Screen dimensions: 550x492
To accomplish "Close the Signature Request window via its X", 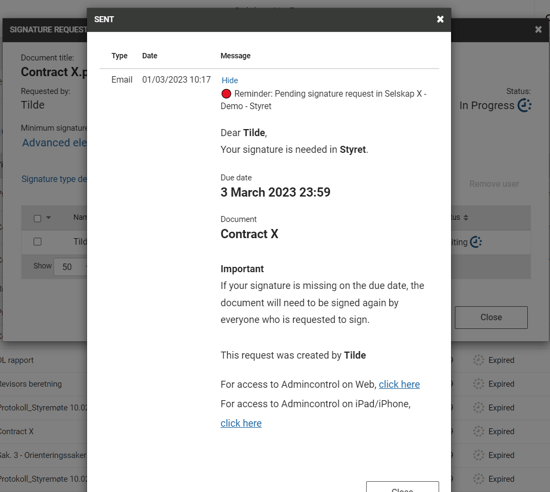I will 538,29.
